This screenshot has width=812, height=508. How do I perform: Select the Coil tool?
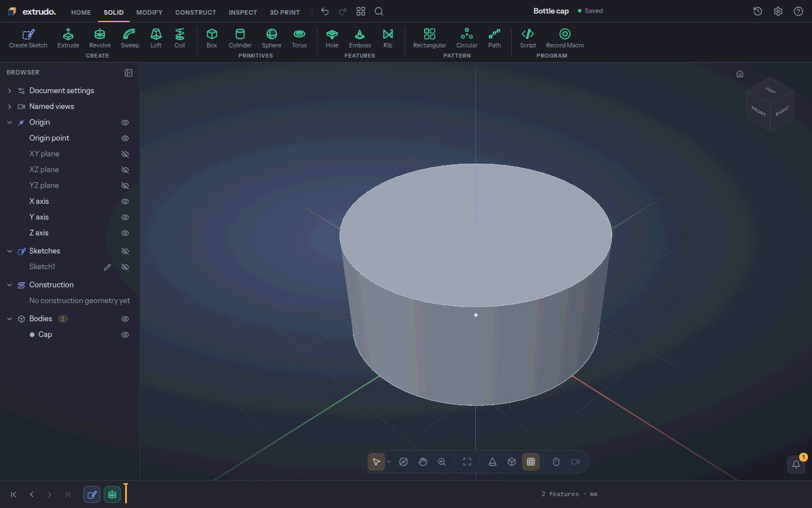pyautogui.click(x=179, y=38)
